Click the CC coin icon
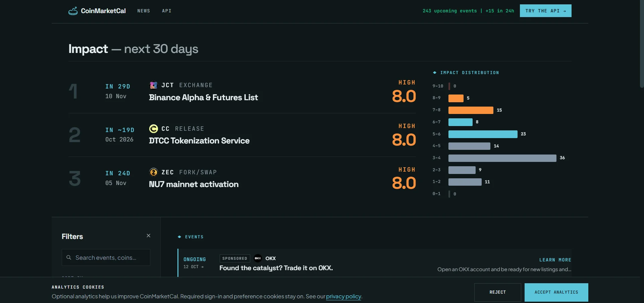The height and width of the screenshot is (303, 644). pos(153,129)
